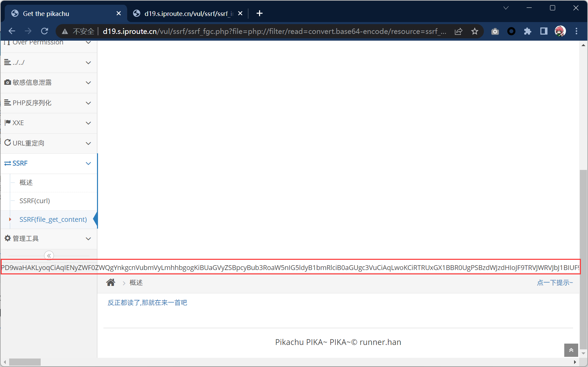Open the share page icon in address bar
The image size is (588, 367).
458,31
